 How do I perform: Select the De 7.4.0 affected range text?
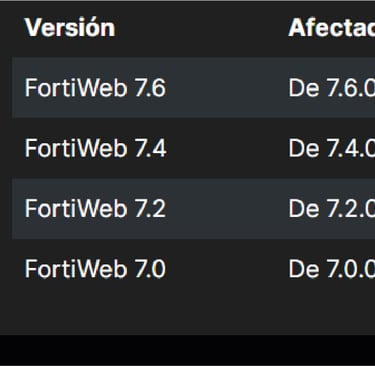(332, 148)
